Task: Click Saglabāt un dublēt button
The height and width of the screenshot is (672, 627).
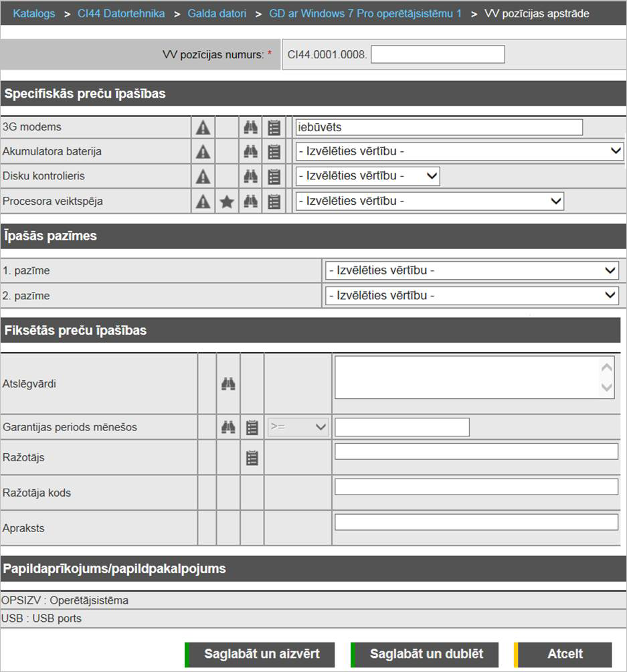Action: click(x=426, y=654)
